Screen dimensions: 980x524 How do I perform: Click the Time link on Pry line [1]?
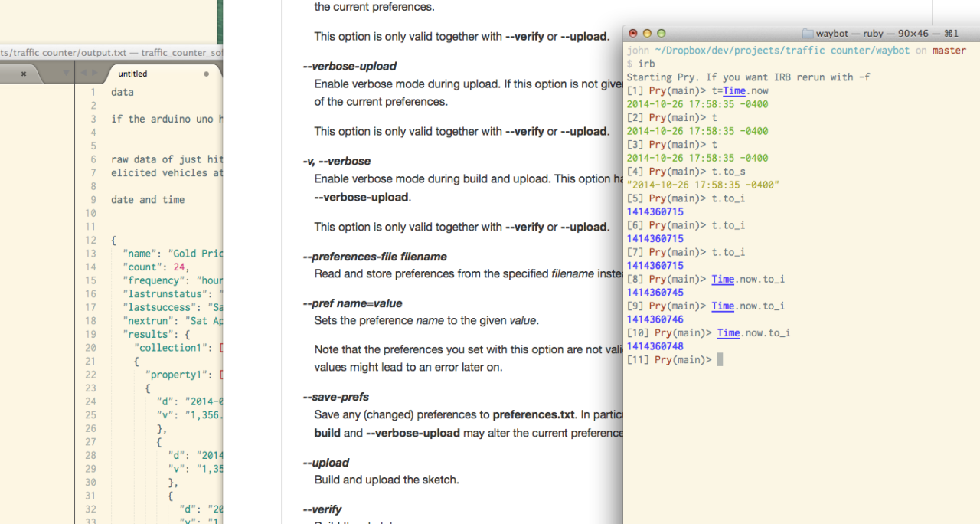click(733, 90)
